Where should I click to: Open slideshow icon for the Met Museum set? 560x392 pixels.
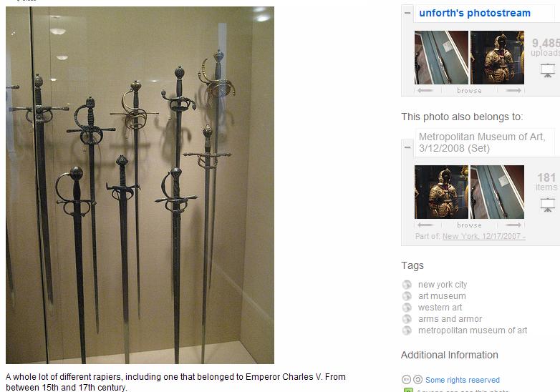(x=548, y=205)
